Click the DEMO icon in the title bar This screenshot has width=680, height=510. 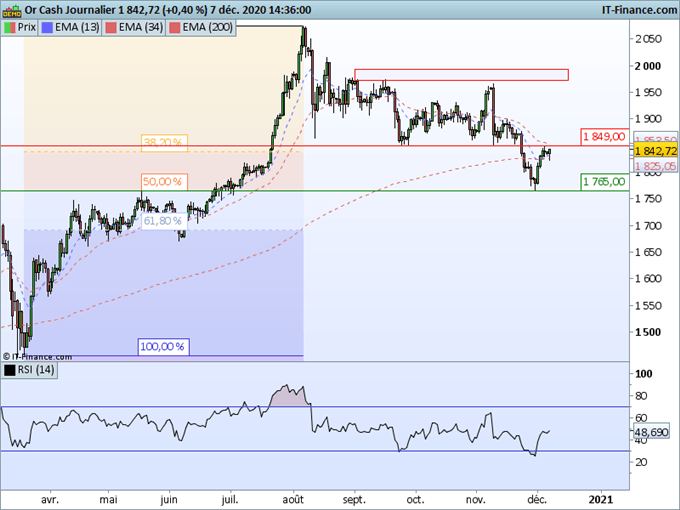pyautogui.click(x=12, y=10)
